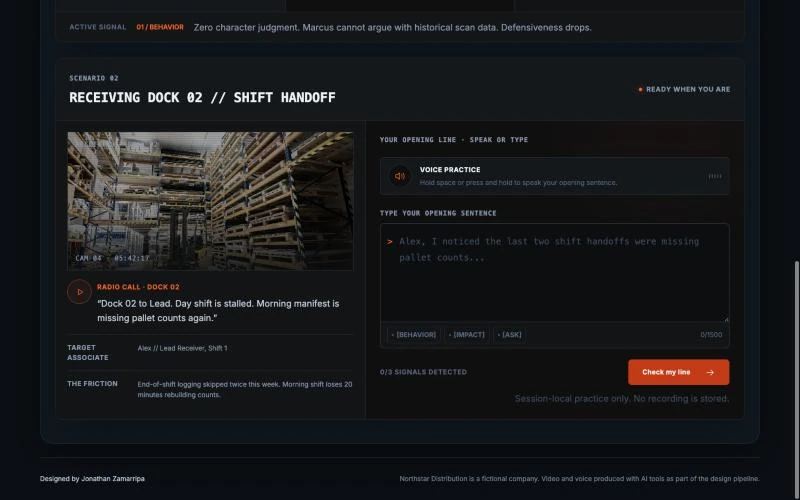Click the Voice Practice hold-to-speak panel

click(555, 176)
